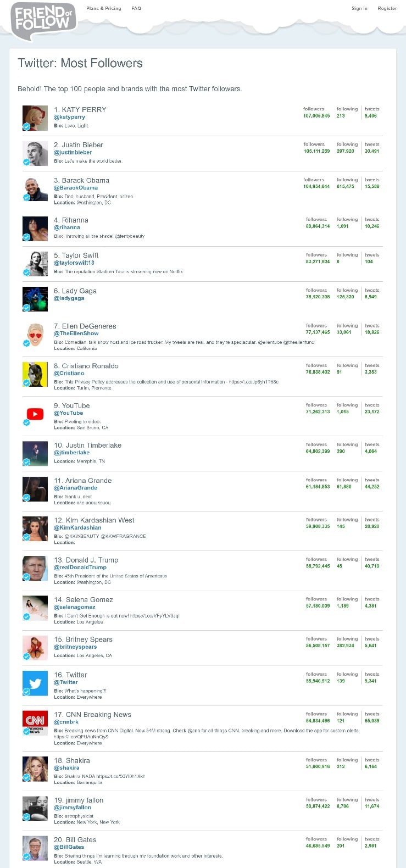Image resolution: width=406 pixels, height=868 pixels.
Task: Go to the FAQ page
Action: pyautogui.click(x=136, y=8)
